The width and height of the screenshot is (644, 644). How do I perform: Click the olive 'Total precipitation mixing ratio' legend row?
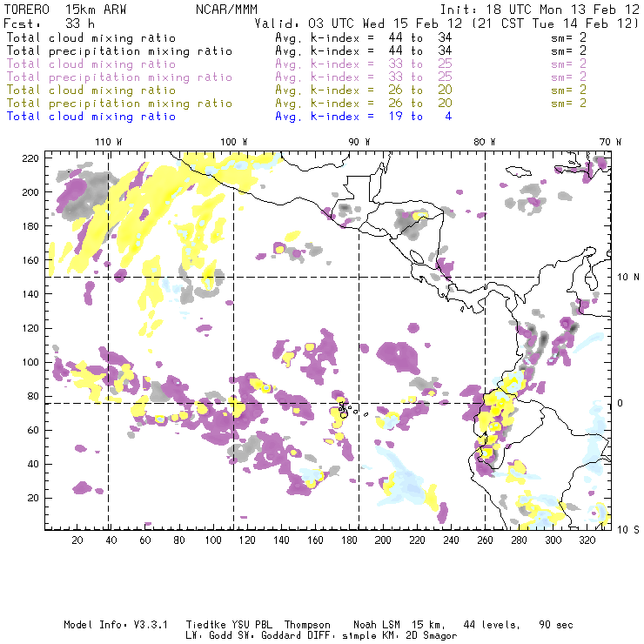tap(119, 104)
